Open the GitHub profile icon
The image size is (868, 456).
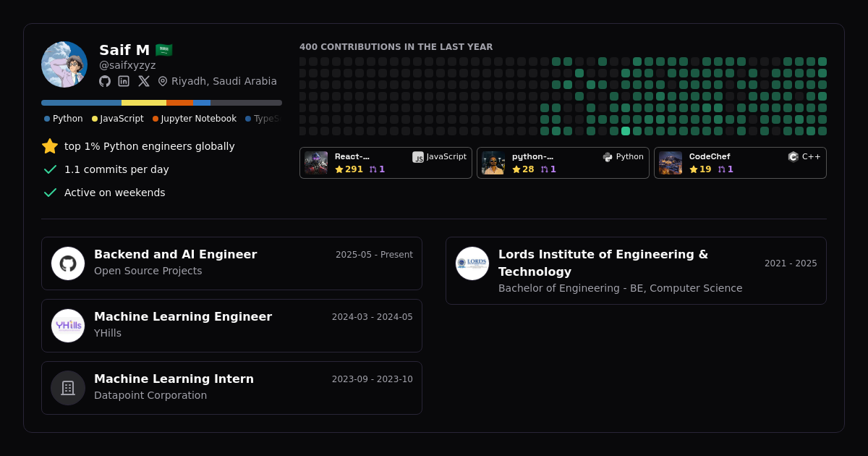(105, 81)
